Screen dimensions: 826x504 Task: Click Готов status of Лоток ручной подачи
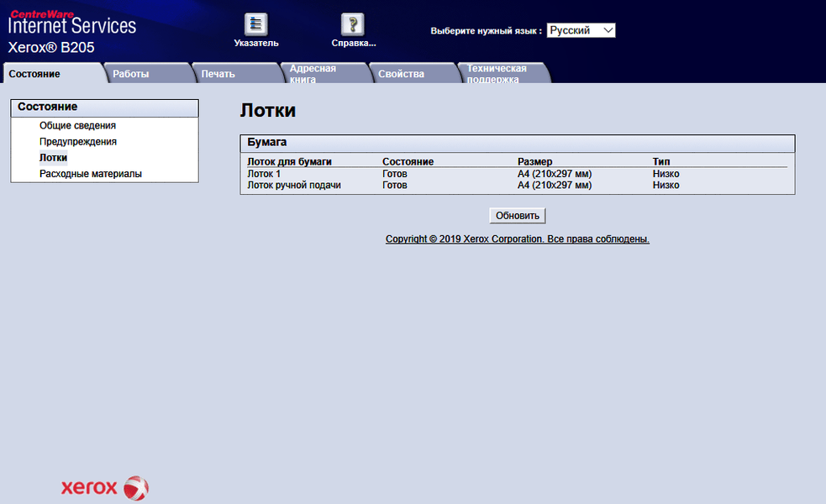[395, 185]
